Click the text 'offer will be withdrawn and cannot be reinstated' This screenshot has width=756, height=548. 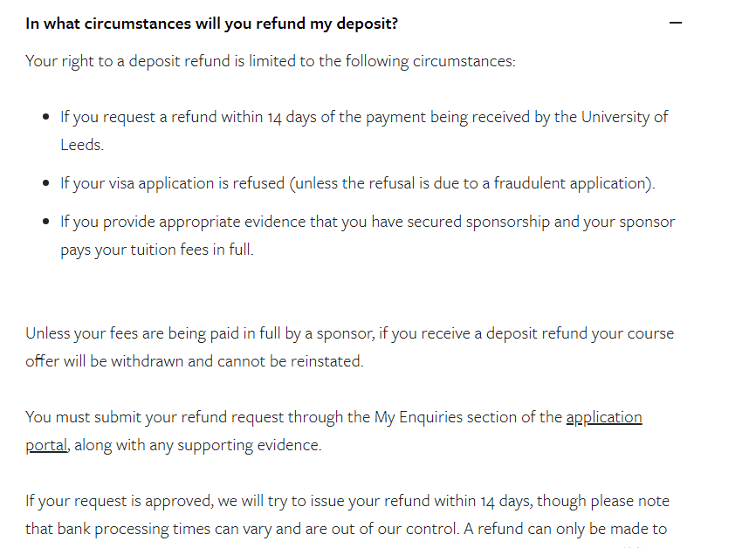194,361
